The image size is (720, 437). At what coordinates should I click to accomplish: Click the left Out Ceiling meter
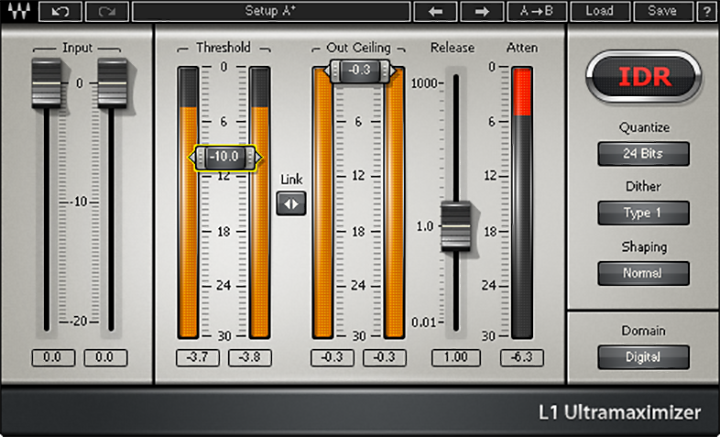[323, 203]
